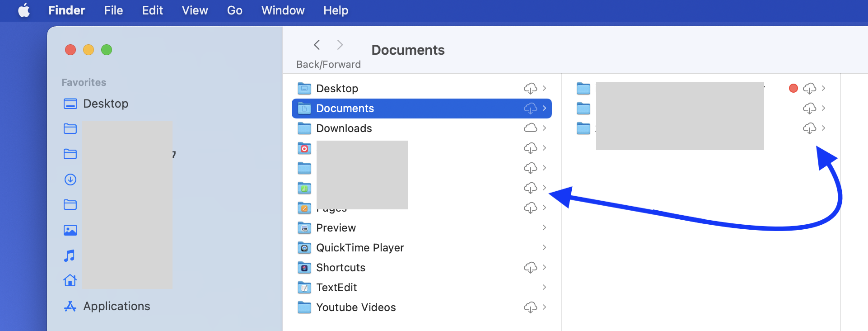Select the Youtube Videos folder

click(422, 307)
